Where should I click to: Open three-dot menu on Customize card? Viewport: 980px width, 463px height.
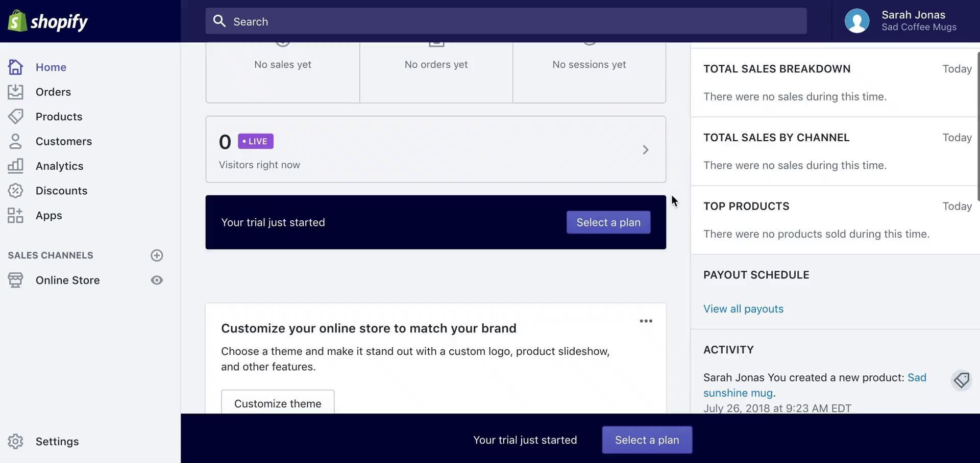[x=646, y=321]
